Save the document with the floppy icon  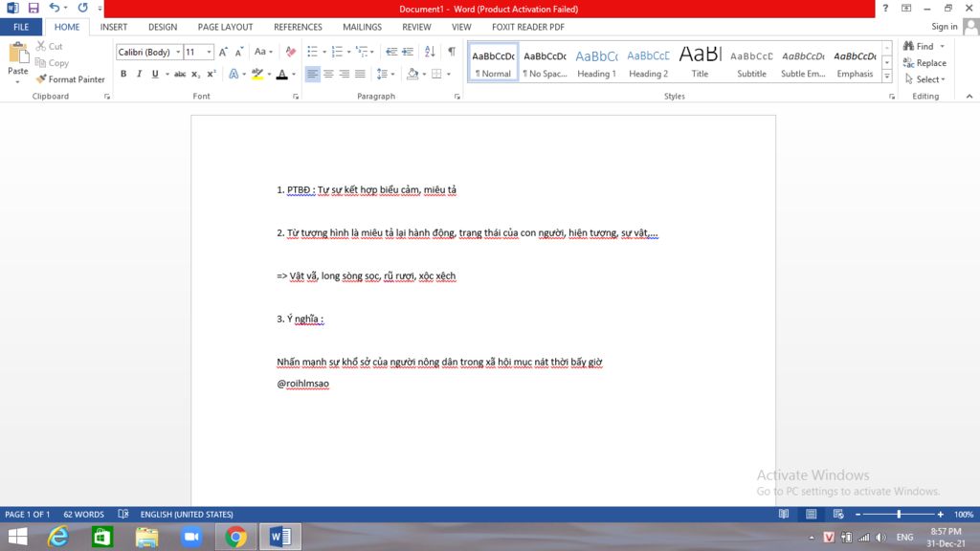pyautogui.click(x=33, y=8)
